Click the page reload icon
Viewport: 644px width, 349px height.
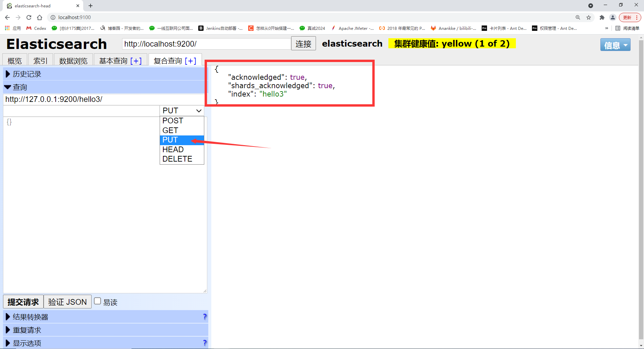(29, 17)
